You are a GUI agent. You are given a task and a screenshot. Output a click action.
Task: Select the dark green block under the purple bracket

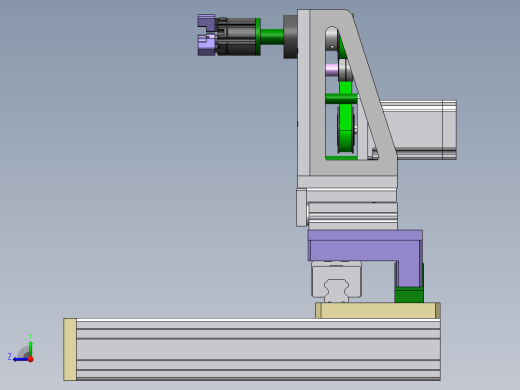click(409, 295)
